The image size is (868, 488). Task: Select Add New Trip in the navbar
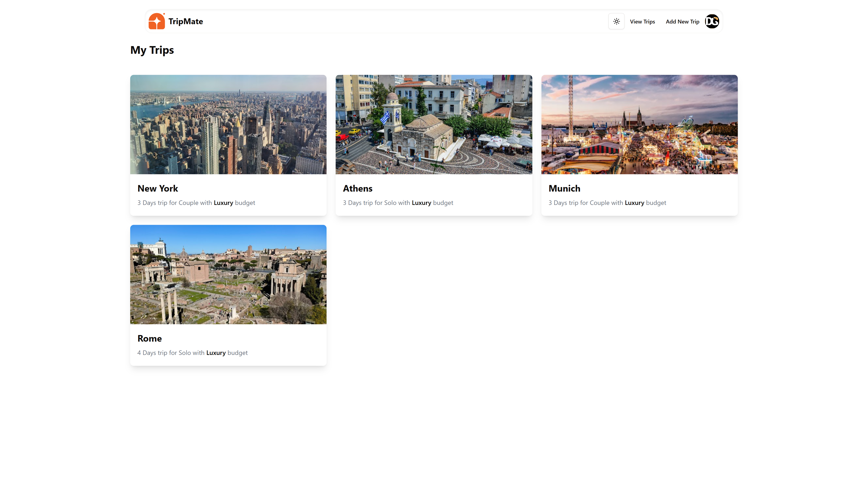[682, 21]
